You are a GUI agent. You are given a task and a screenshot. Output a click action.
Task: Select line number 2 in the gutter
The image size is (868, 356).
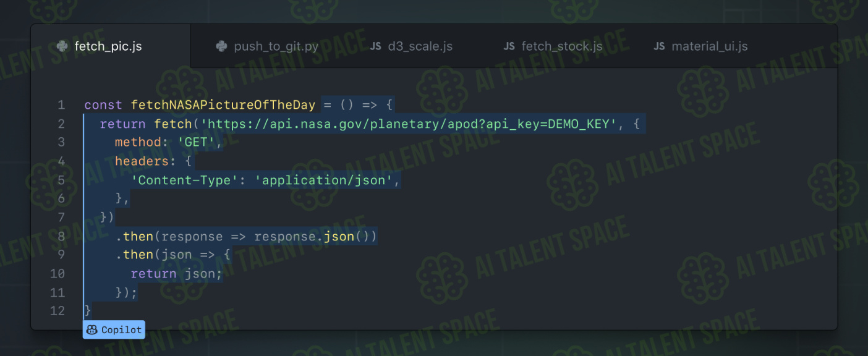pyautogui.click(x=61, y=124)
